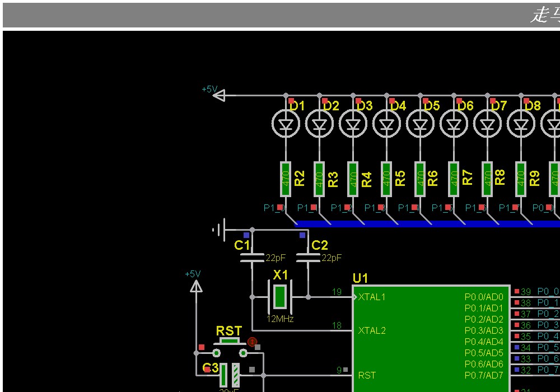Click the R2 reference label
This screenshot has width=560, height=392.
[299, 179]
